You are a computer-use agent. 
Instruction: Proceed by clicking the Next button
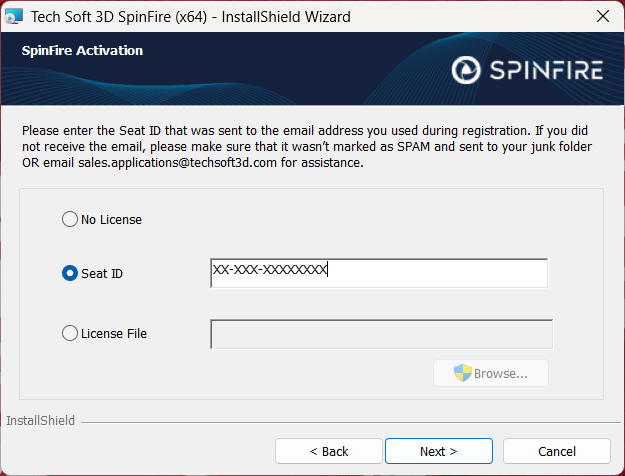coord(438,451)
